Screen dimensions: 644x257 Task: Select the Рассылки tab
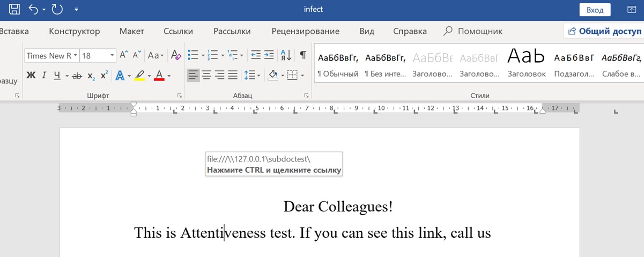click(232, 31)
